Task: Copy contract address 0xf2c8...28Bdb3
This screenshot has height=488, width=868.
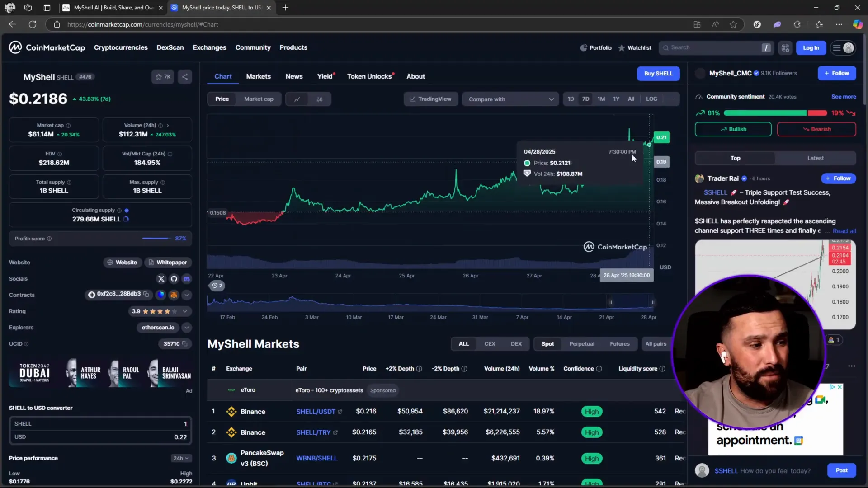Action: point(146,294)
